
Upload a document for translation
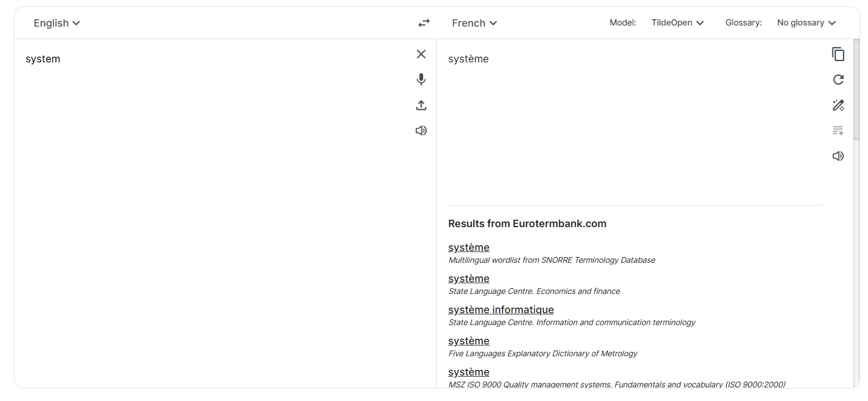click(x=421, y=105)
